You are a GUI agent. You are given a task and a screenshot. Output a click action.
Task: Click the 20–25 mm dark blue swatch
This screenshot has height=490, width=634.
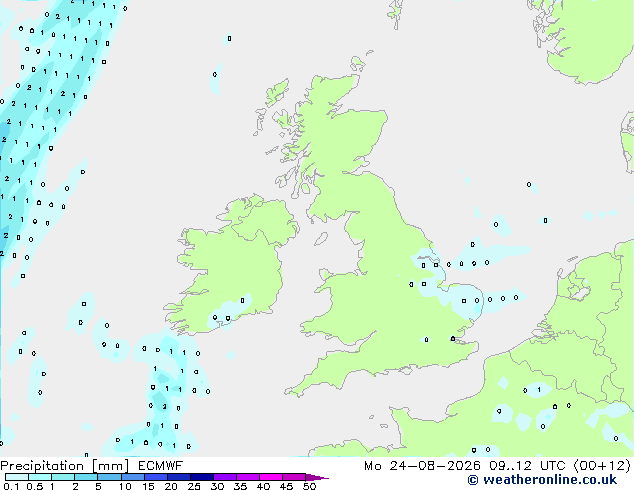tap(178, 477)
